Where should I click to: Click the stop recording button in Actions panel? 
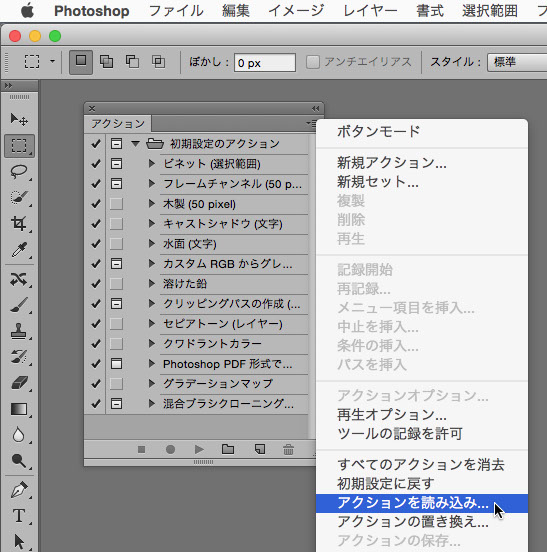point(142,449)
